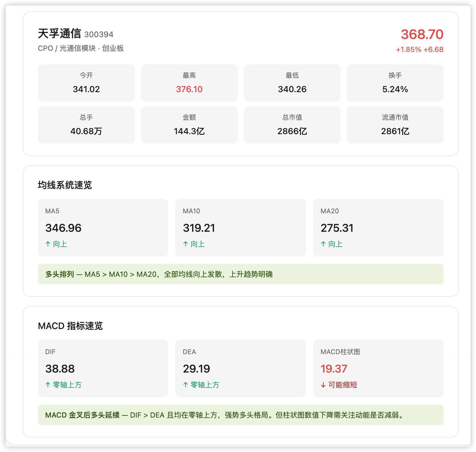Click the up arrow under MA20
The image size is (476, 452).
point(323,244)
